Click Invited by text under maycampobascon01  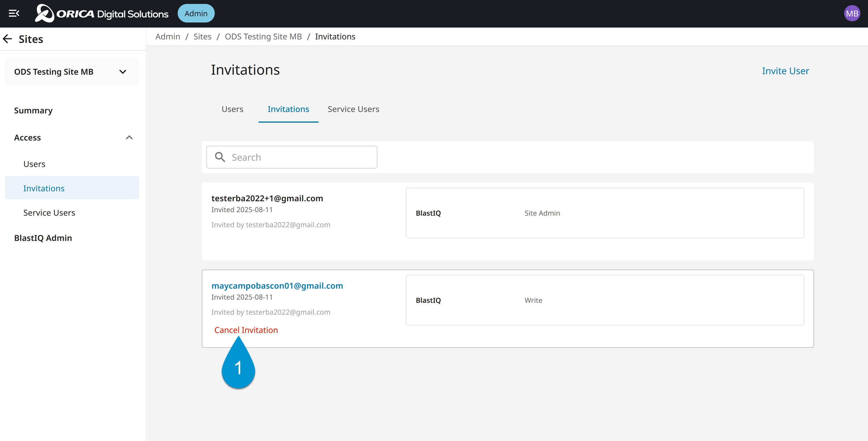click(271, 312)
